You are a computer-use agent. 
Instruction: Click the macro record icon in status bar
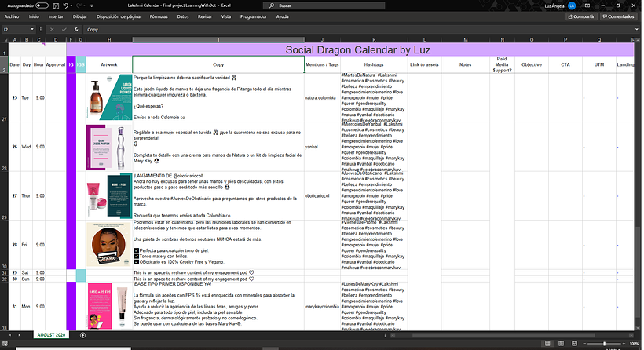(5, 344)
